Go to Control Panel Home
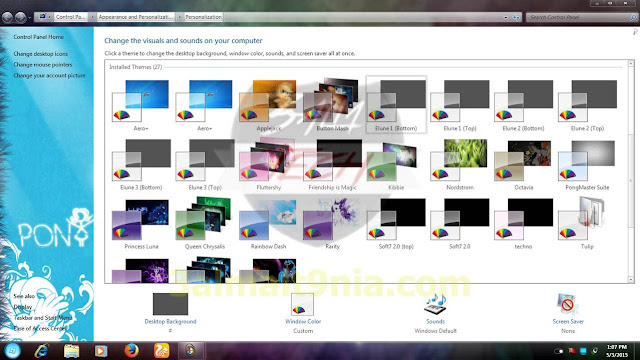The width and height of the screenshot is (640, 360). [x=38, y=37]
